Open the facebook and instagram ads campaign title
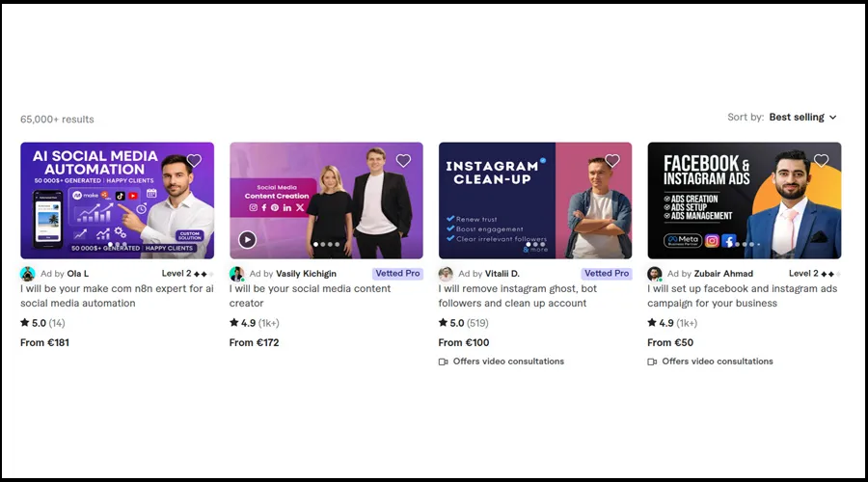 [x=742, y=296]
